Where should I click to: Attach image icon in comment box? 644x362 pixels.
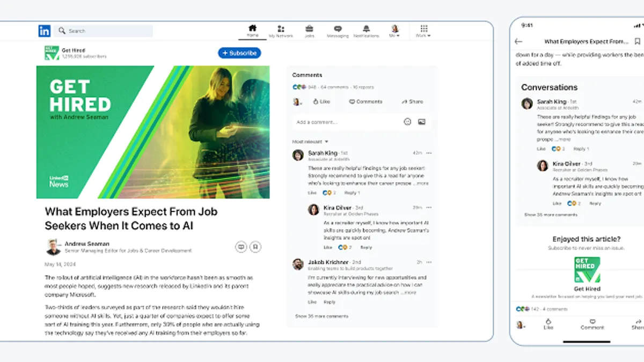click(x=422, y=122)
